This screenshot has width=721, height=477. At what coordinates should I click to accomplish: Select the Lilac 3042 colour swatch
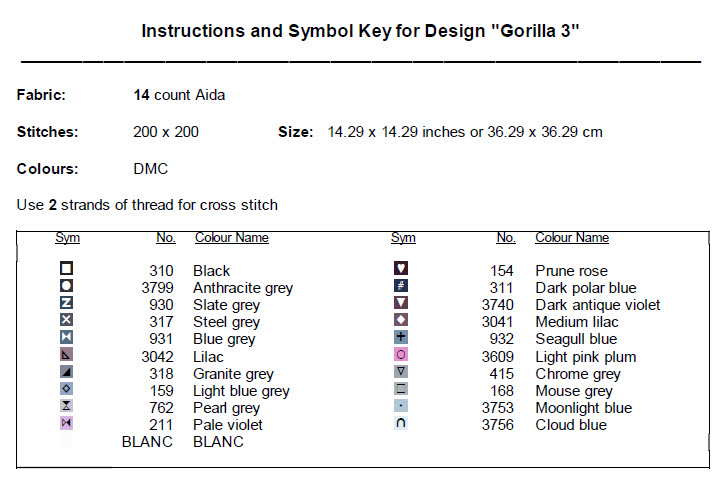click(67, 354)
